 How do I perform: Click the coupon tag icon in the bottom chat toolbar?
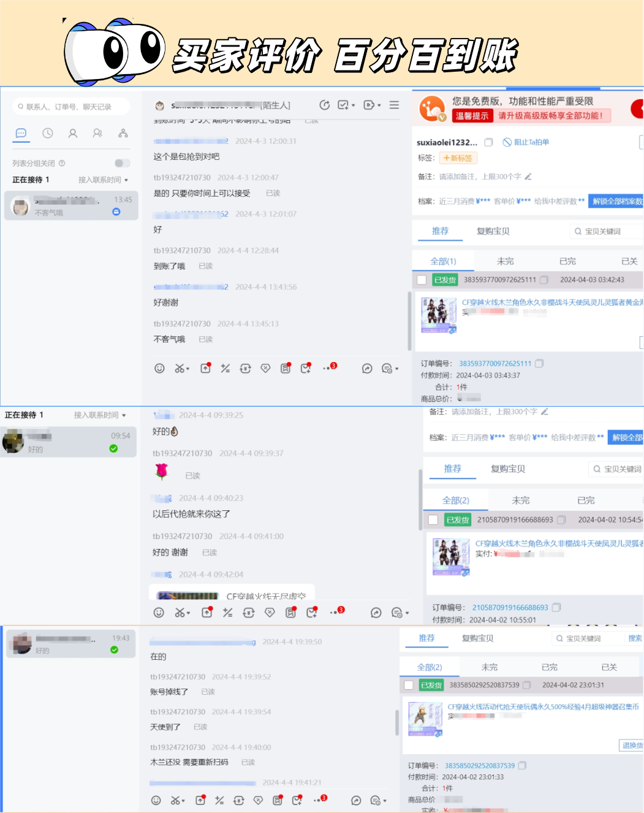[258, 800]
